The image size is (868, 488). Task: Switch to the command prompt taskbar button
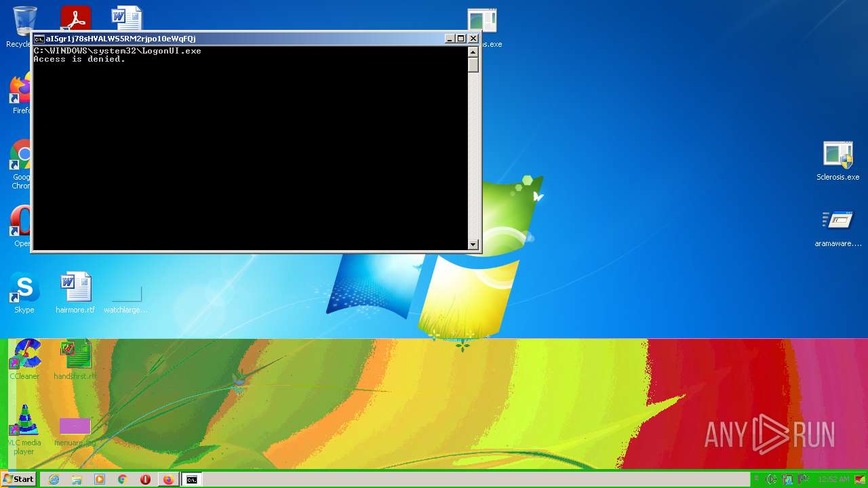[x=192, y=479]
